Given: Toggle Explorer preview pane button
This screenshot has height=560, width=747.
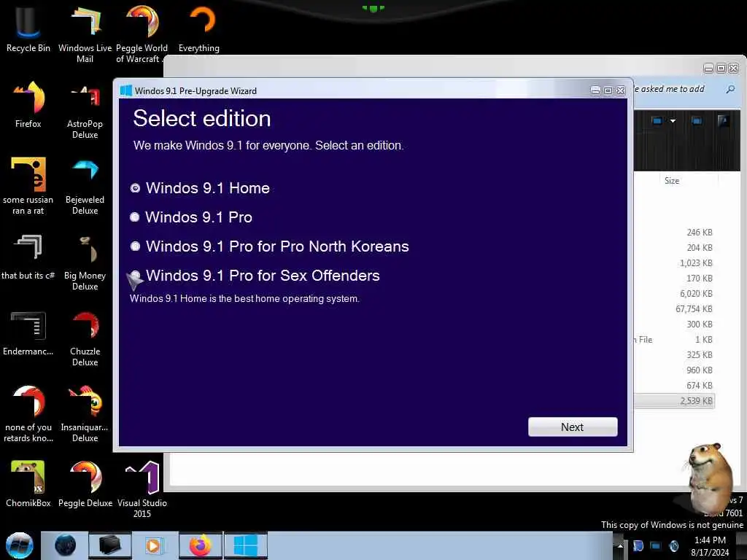Looking at the screenshot, I should [x=697, y=121].
